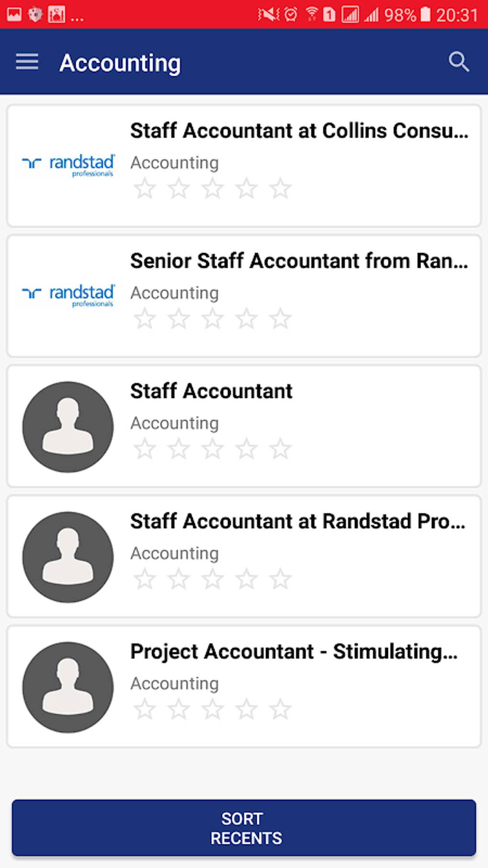Click Randstad logo on Collins Staff Accountant listing
The width and height of the screenshot is (488, 868).
tap(68, 165)
